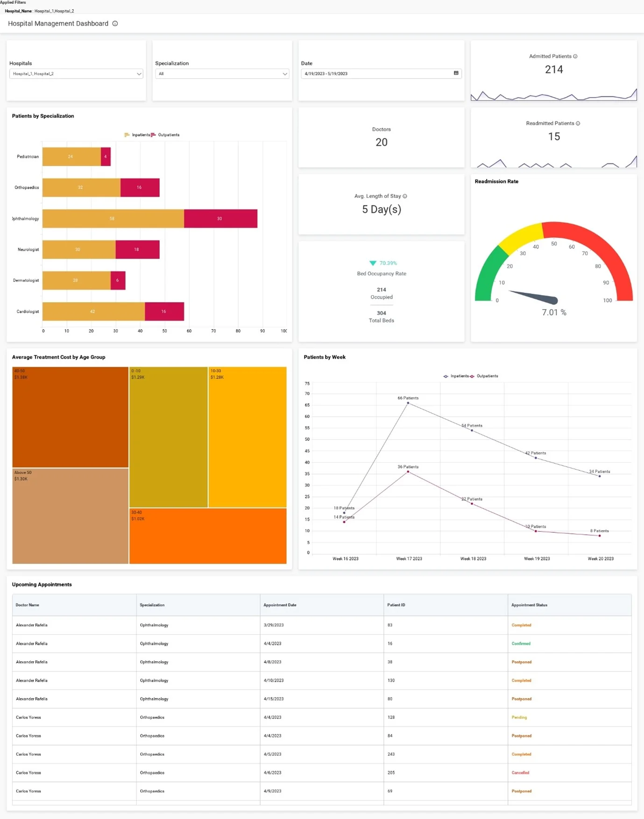The width and height of the screenshot is (644, 819).
Task: Expand the Specialization filter dropdown
Action: [x=222, y=74]
